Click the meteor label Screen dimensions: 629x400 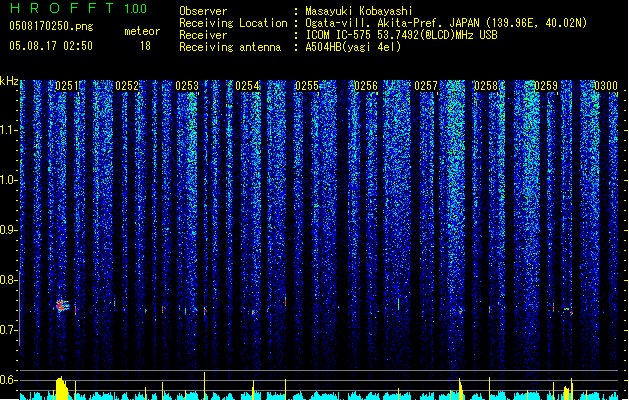[142, 31]
